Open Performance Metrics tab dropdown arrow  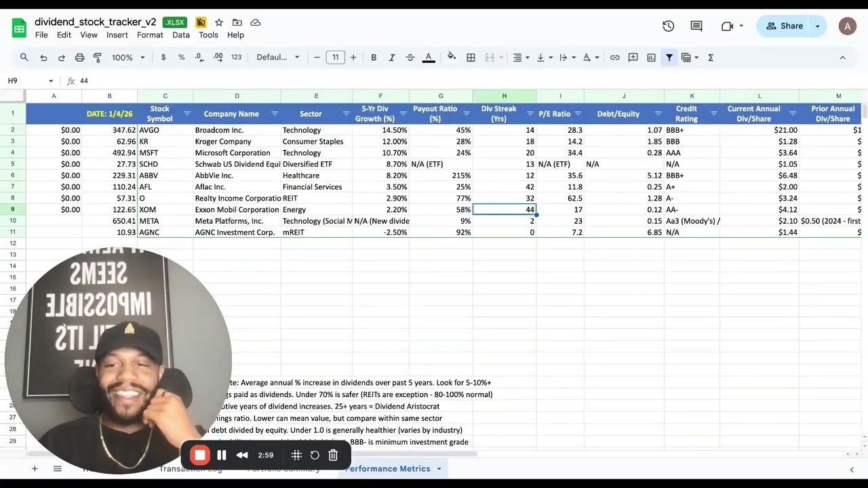tap(439, 469)
